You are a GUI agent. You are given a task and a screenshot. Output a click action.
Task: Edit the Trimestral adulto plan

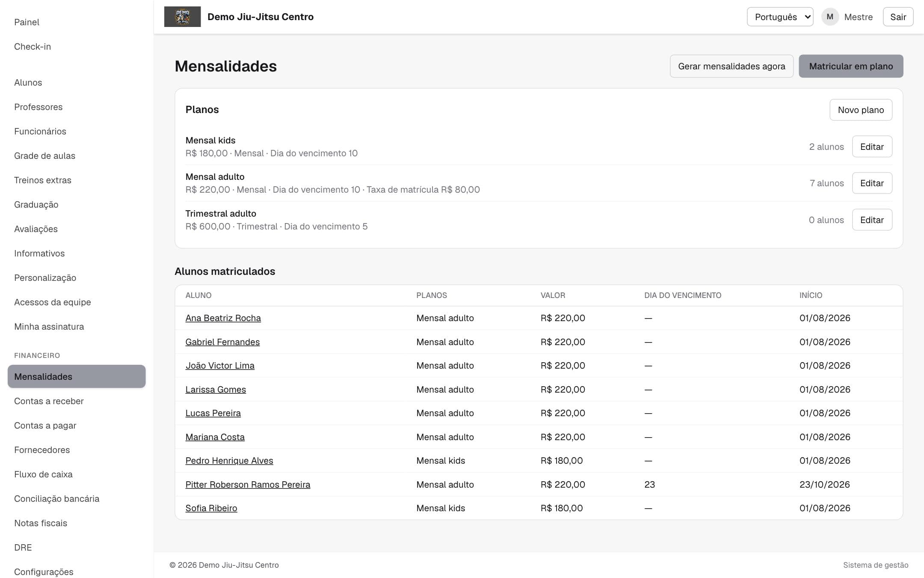pyautogui.click(x=872, y=220)
